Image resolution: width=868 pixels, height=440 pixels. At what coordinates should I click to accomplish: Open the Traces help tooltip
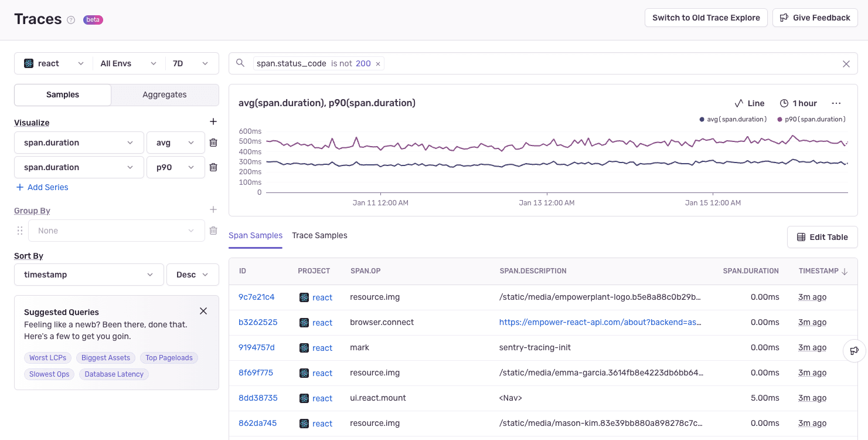71,19
